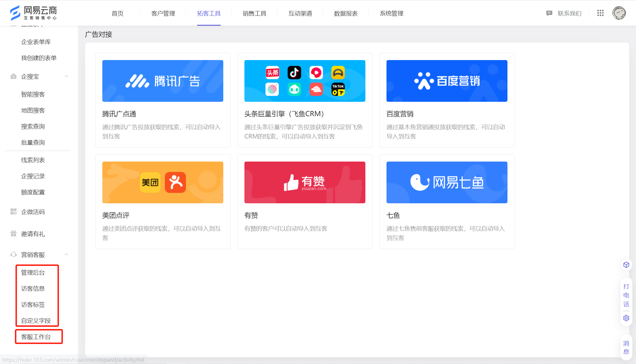
Task: Open 额度配置 menu item
Action: click(33, 192)
